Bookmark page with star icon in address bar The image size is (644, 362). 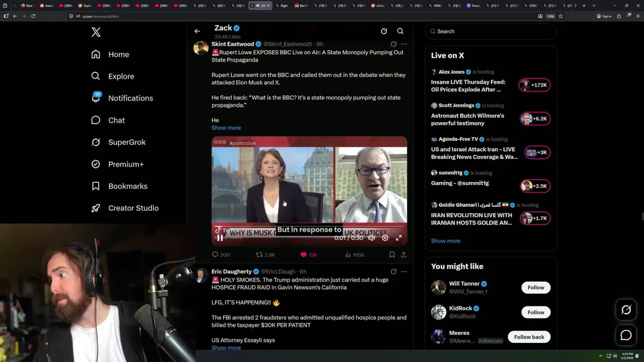(x=560, y=16)
